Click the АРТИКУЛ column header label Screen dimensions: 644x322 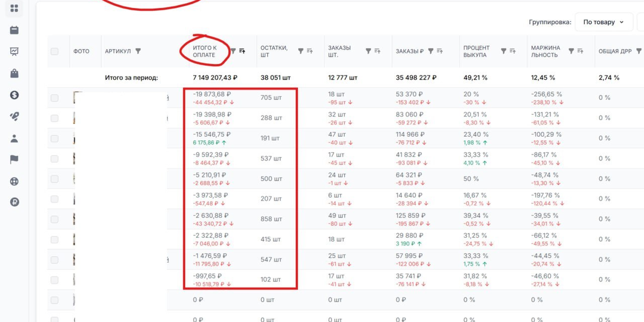coord(118,51)
